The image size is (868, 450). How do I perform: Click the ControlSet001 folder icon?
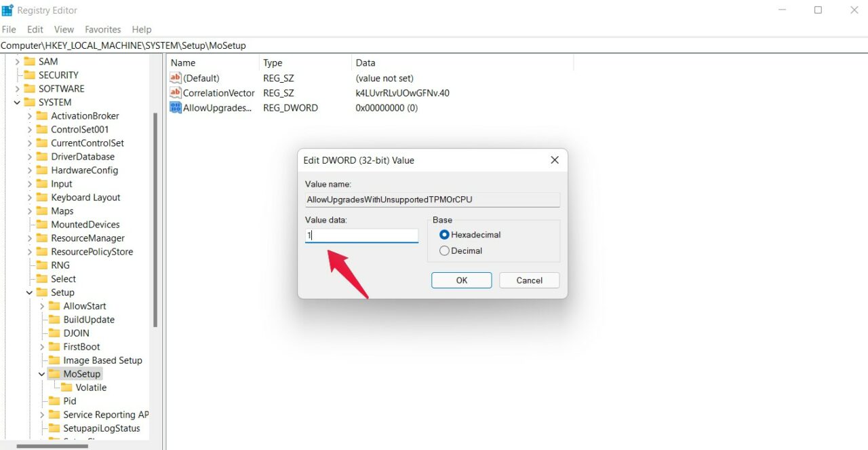(x=42, y=129)
